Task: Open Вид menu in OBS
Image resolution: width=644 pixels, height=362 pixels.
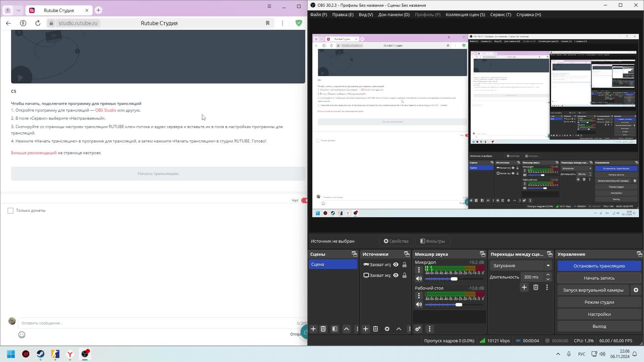Action: coord(366,14)
